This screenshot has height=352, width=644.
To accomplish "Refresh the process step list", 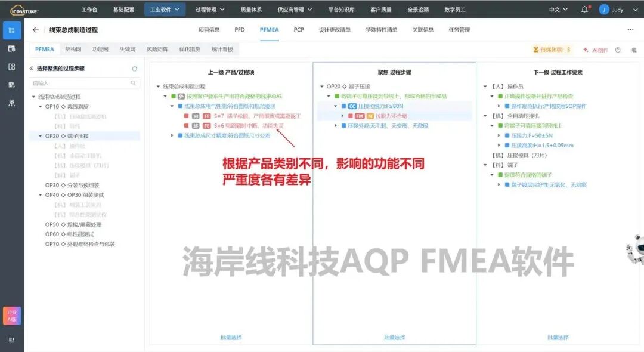I will (x=134, y=69).
